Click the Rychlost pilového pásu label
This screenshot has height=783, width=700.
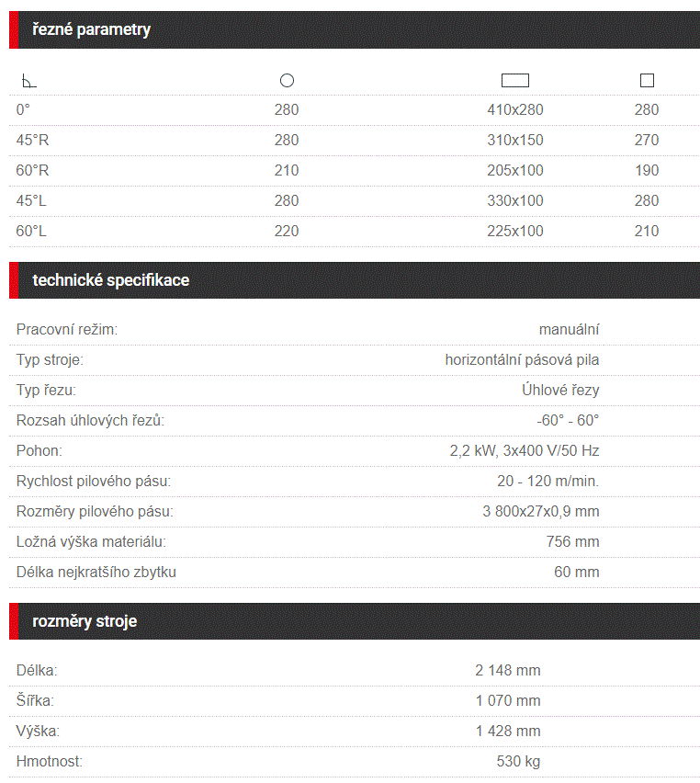pos(94,482)
